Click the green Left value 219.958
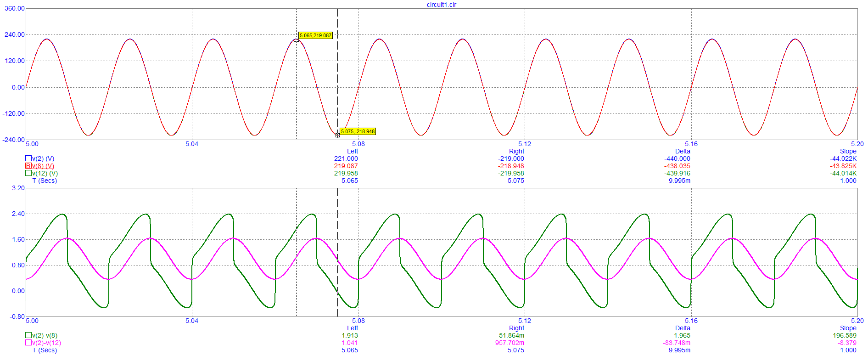 point(346,173)
